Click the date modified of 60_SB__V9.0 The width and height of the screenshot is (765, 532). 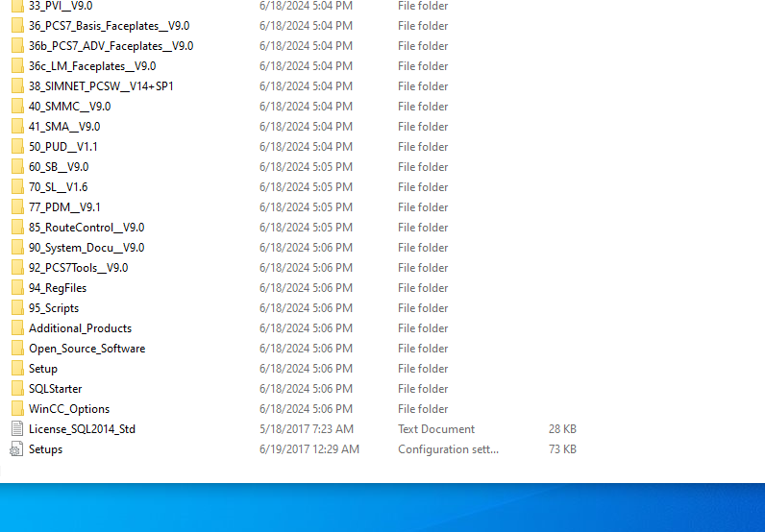coord(306,167)
